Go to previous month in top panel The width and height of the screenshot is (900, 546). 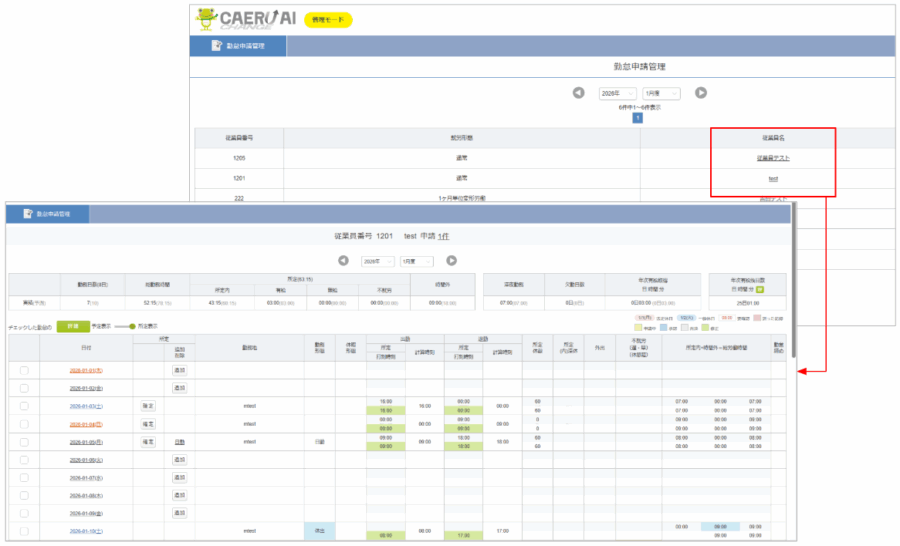click(578, 93)
